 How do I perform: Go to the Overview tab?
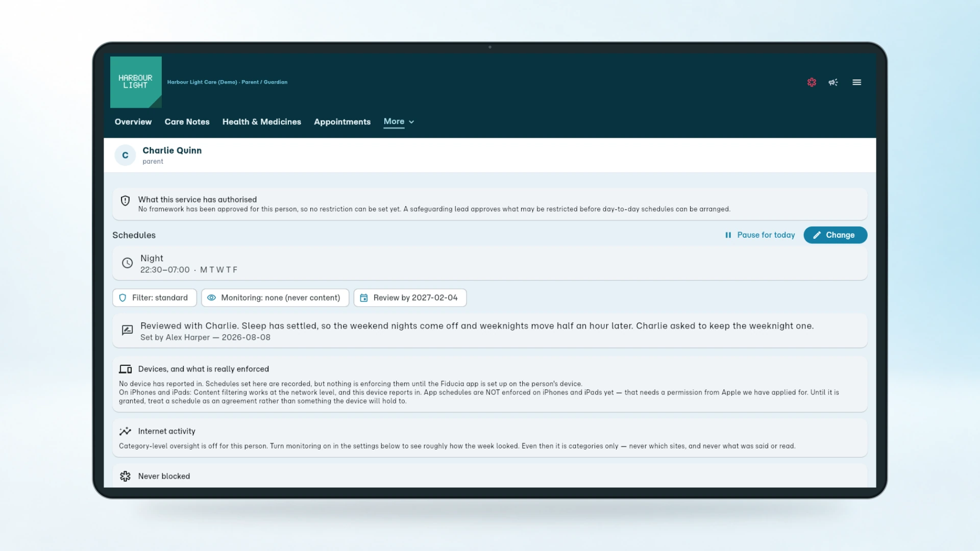point(133,122)
